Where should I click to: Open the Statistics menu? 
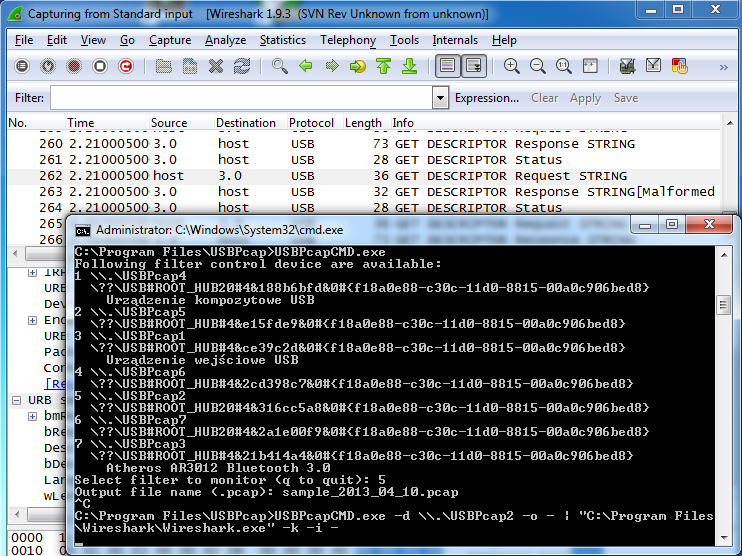(x=283, y=40)
